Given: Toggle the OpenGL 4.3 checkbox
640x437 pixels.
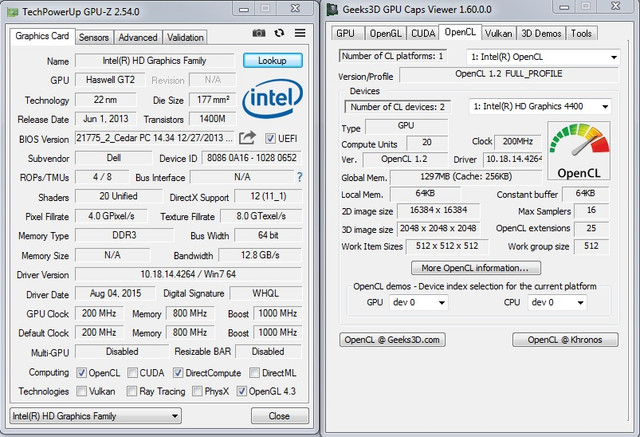Looking at the screenshot, I should pyautogui.click(x=242, y=391).
